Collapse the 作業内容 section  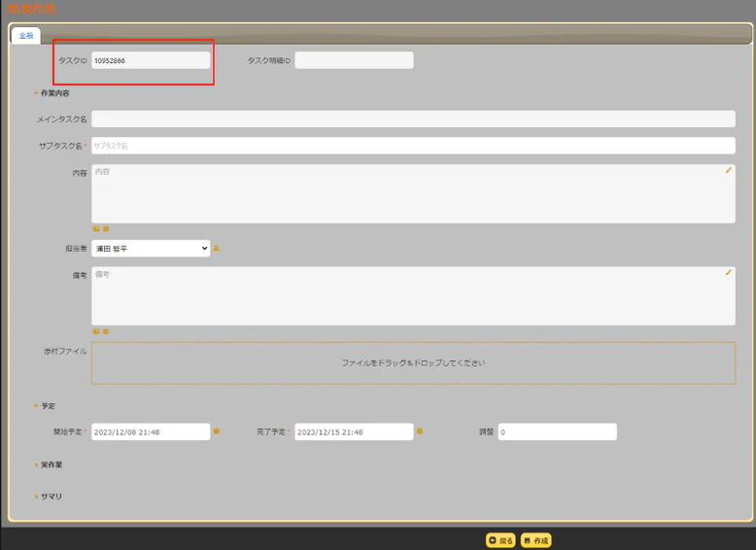click(x=52, y=93)
